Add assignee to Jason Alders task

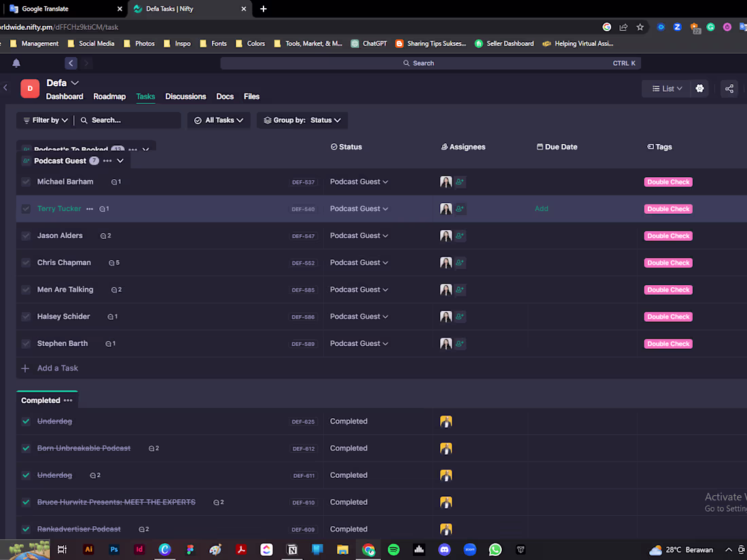point(460,236)
